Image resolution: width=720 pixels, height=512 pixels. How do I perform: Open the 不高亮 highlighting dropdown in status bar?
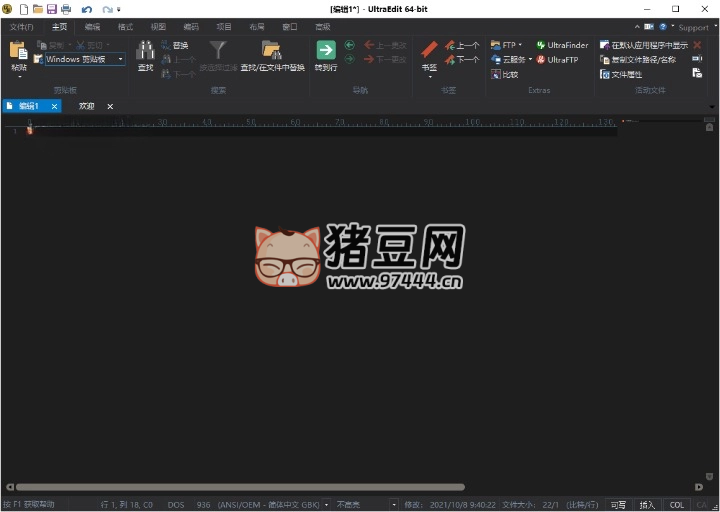[394, 505]
